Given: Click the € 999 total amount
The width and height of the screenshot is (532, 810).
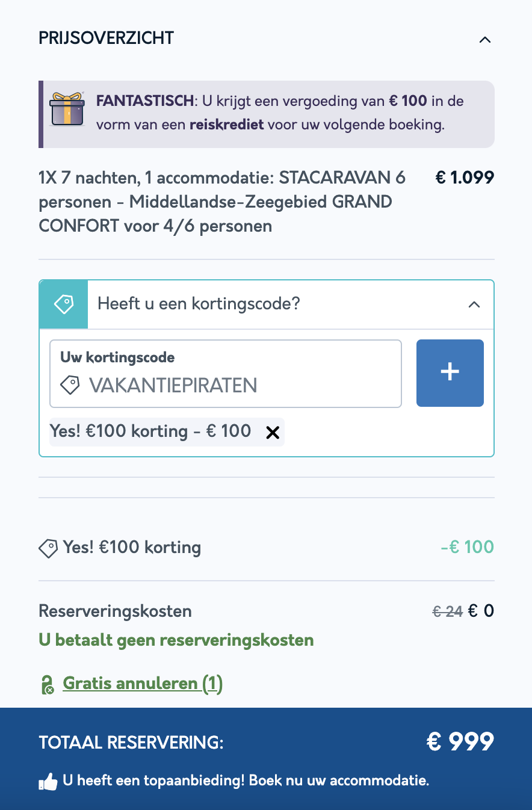Looking at the screenshot, I should pyautogui.click(x=460, y=742).
